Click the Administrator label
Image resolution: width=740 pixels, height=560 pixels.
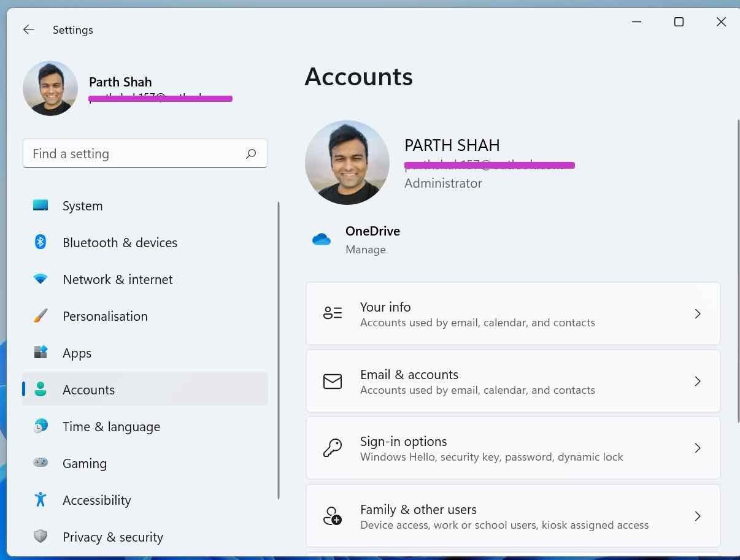click(443, 183)
